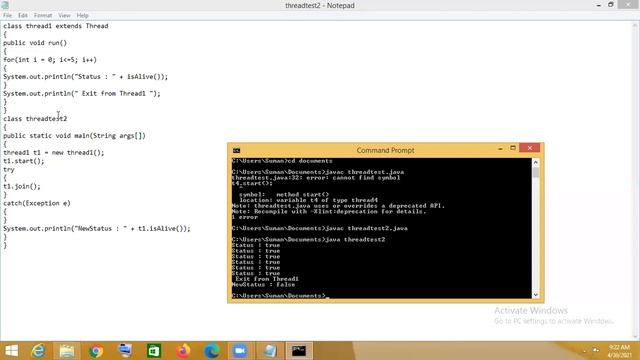640x360 pixels.
Task: Click Command Prompt scrollbar down arrow
Action: (536, 294)
